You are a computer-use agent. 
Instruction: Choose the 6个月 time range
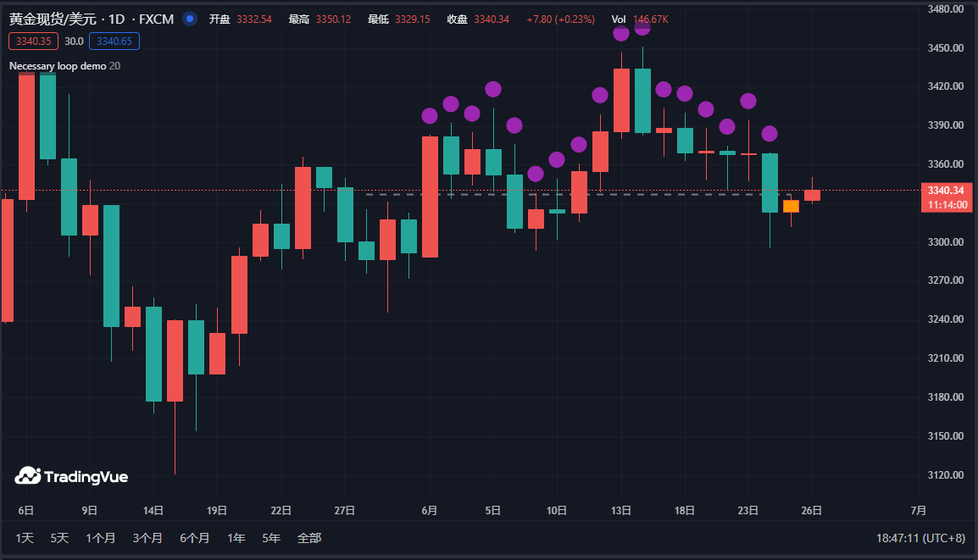[x=194, y=538]
